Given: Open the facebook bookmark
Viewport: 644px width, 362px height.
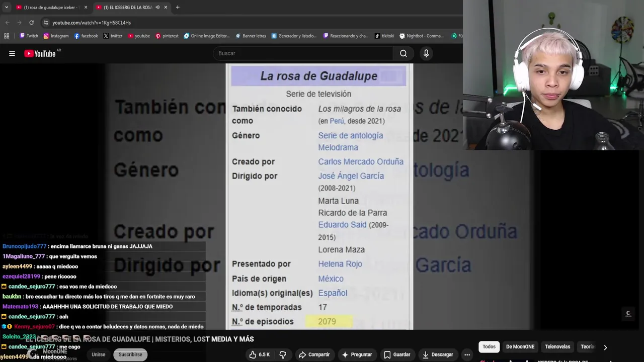Looking at the screenshot, I should point(86,36).
